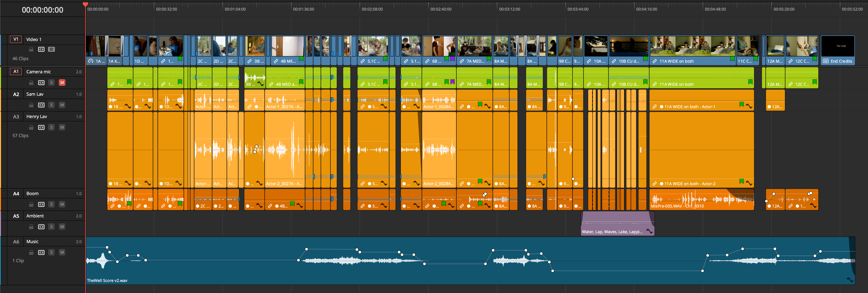The height and width of the screenshot is (293, 868).
Task: Solo the Henry Lav track
Action: (51, 127)
